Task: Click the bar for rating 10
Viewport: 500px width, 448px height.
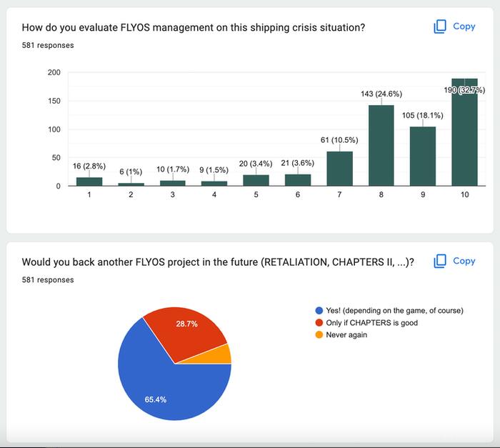Action: click(464, 132)
